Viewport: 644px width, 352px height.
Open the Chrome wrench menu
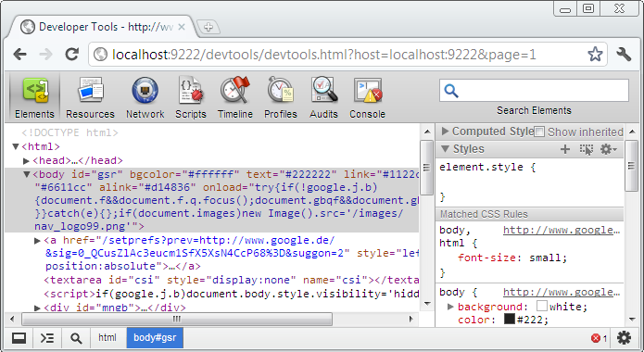(x=624, y=54)
